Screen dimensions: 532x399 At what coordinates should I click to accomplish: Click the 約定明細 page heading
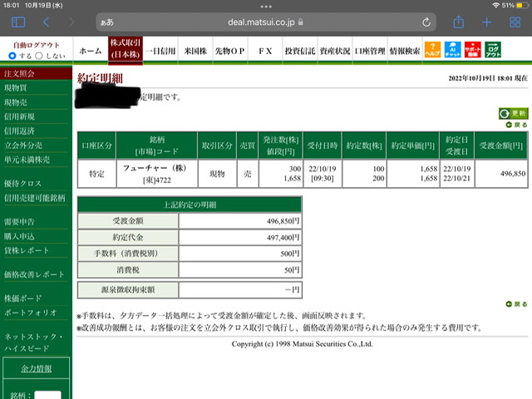tap(100, 78)
